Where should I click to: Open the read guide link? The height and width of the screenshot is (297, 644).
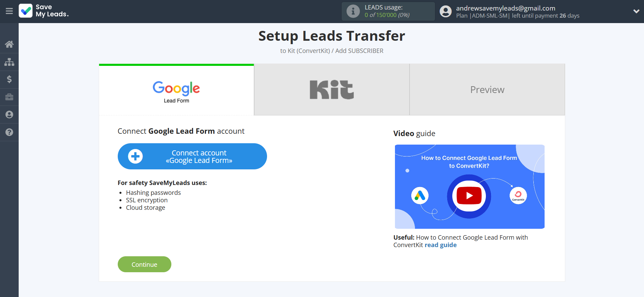(440, 245)
